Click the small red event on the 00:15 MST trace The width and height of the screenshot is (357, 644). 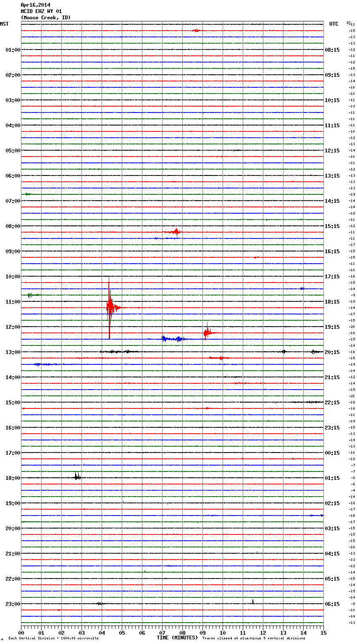[196, 30]
